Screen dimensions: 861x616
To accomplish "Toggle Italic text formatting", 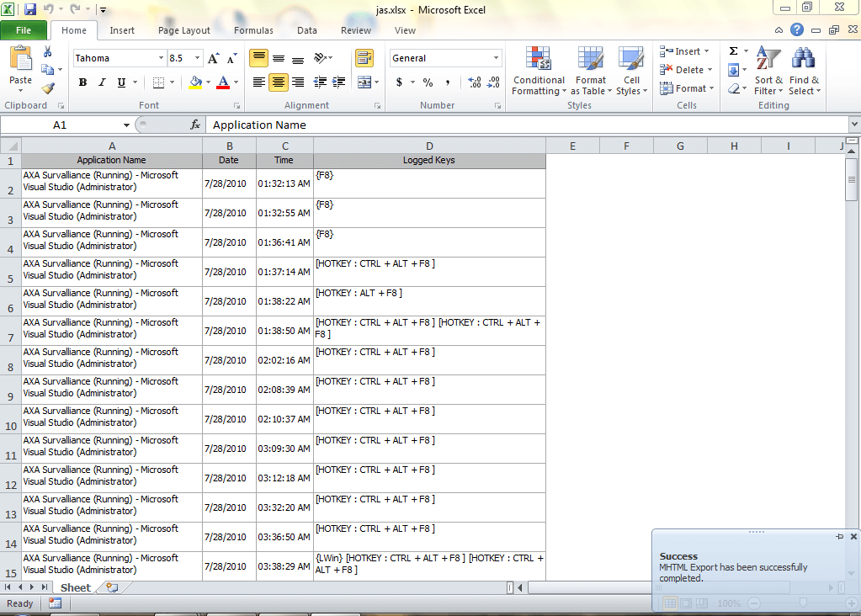I will [102, 82].
